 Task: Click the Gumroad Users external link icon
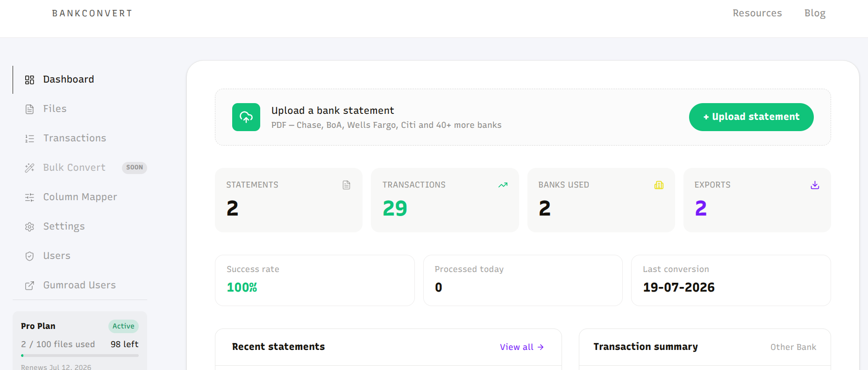[29, 286]
